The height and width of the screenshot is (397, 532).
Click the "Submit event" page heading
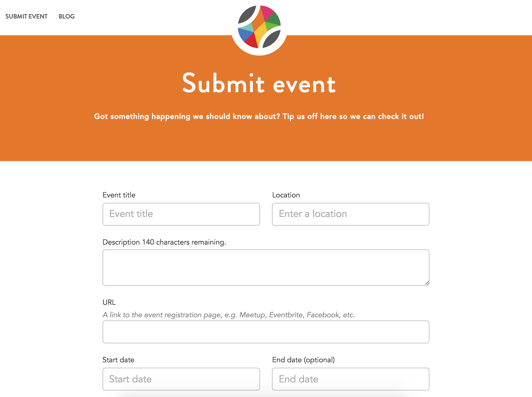[259, 84]
